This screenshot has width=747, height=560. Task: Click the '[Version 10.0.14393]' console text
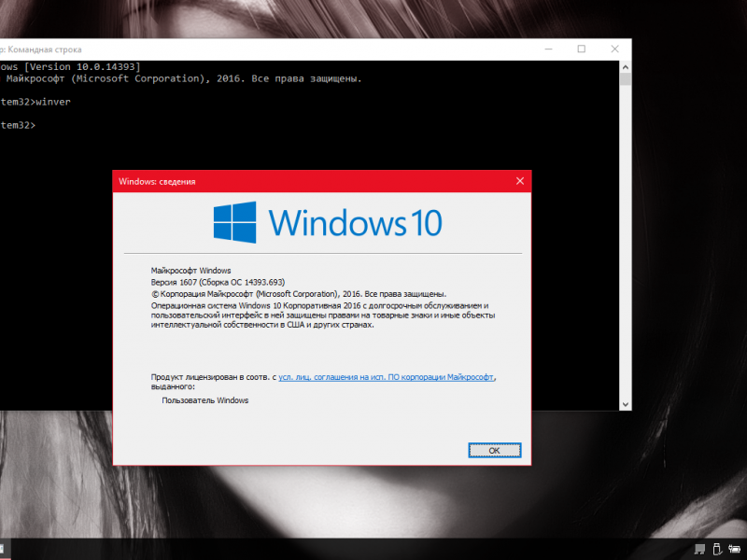click(82, 66)
